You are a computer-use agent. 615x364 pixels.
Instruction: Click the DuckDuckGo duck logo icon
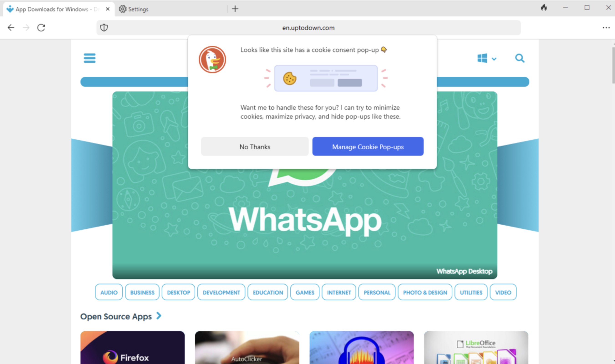(x=212, y=59)
